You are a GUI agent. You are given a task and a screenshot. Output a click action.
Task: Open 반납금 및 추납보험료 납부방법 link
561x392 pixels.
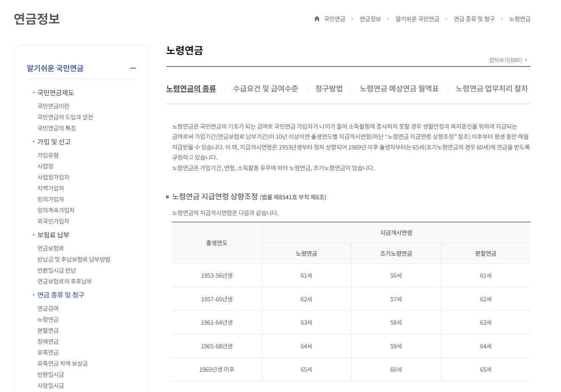tap(74, 259)
